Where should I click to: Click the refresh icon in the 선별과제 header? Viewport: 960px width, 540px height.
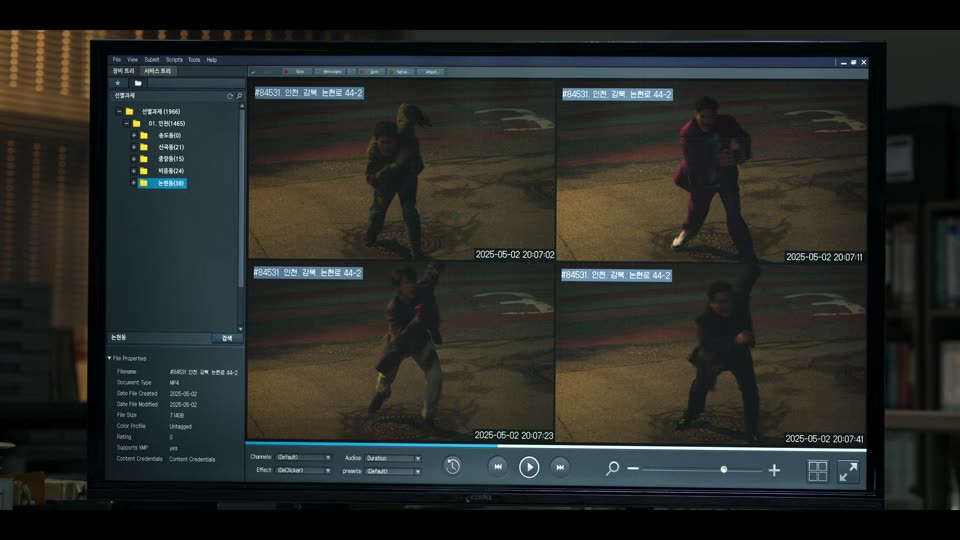click(x=230, y=96)
